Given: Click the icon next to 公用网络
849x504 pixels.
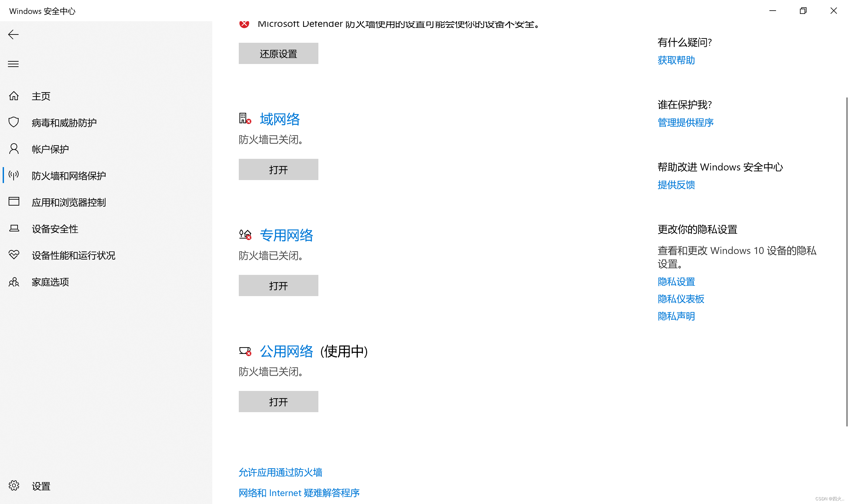Looking at the screenshot, I should coord(245,351).
